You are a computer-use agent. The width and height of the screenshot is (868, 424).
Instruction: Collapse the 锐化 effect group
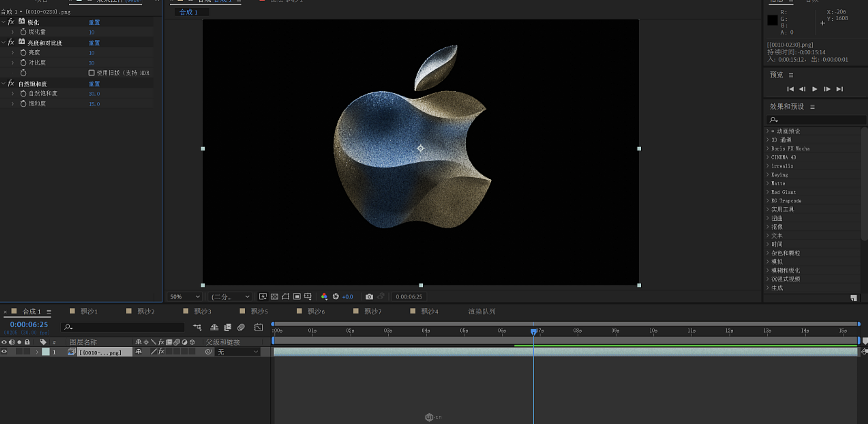coord(3,22)
